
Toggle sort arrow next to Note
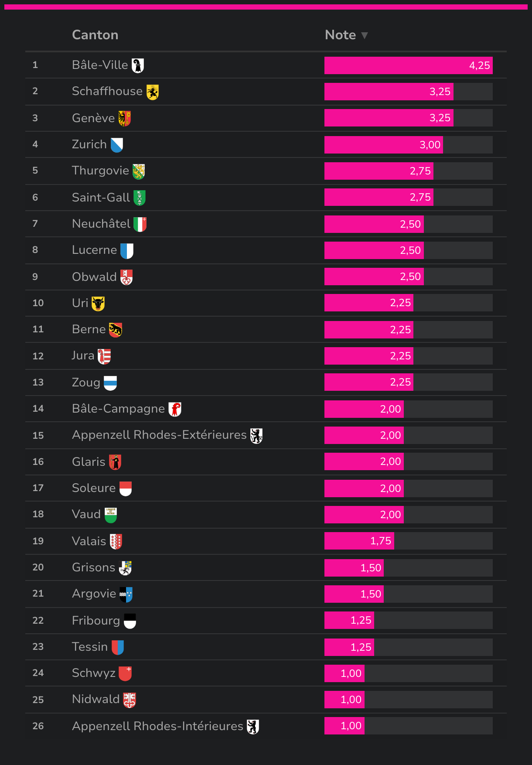pos(365,35)
